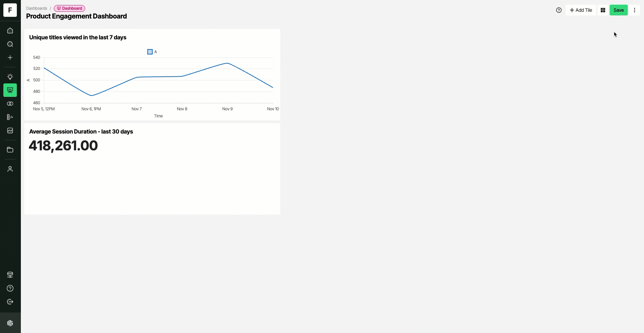Screen dimensions: 644x333
Task: Open the lightbulb insights icon
Action: coord(10,77)
